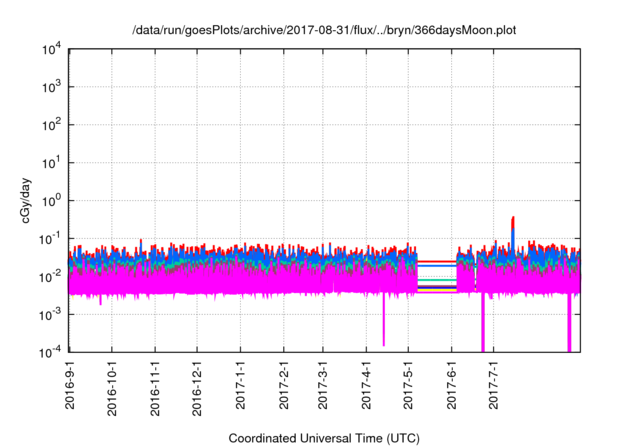
Task: Click the Coordinated Universal Time (UTC) axis label
Action: (325, 438)
